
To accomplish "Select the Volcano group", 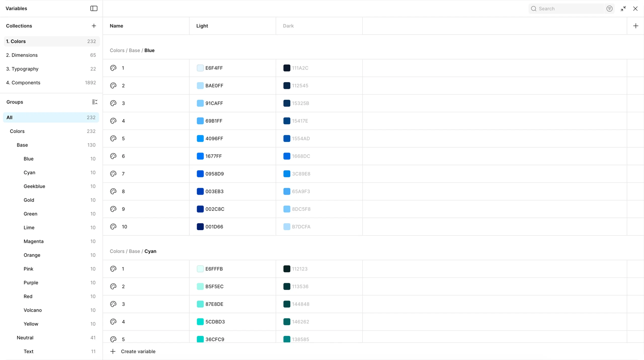I will click(33, 310).
